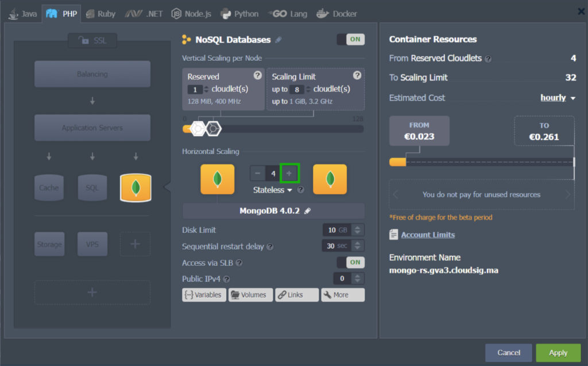Open the hourly cost period dropdown

[x=558, y=98]
